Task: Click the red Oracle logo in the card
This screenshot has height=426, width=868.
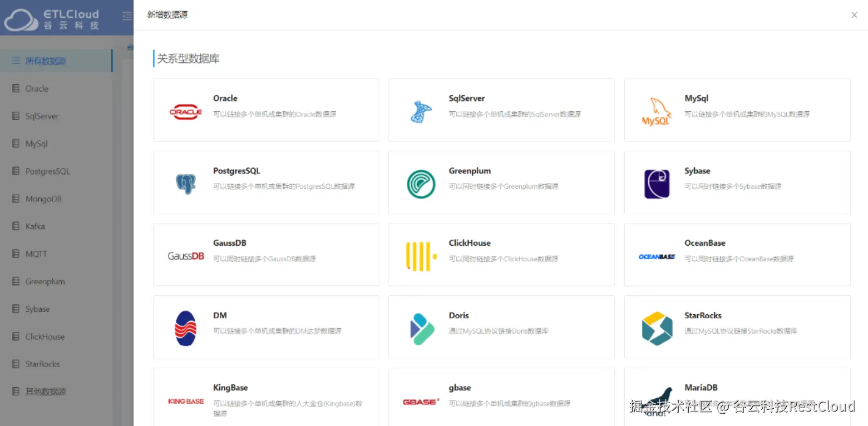Action: click(185, 112)
